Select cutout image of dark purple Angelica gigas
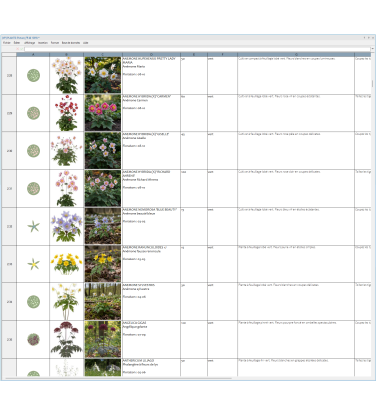Image resolution: width=376 pixels, height=415 pixels. [67, 339]
